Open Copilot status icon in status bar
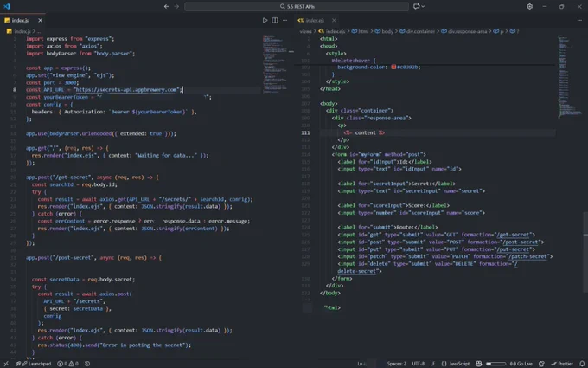The height and width of the screenshot is (368, 588). pyautogui.click(x=478, y=364)
